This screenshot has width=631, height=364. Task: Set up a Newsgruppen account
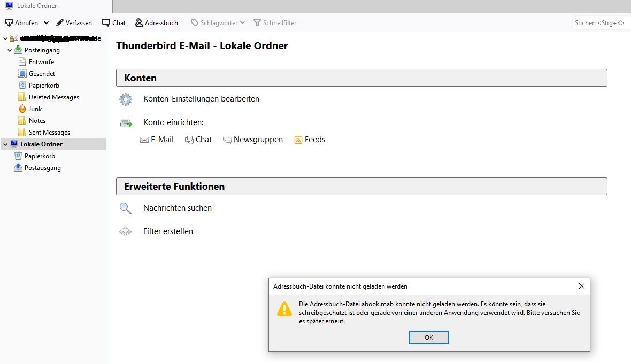(253, 140)
